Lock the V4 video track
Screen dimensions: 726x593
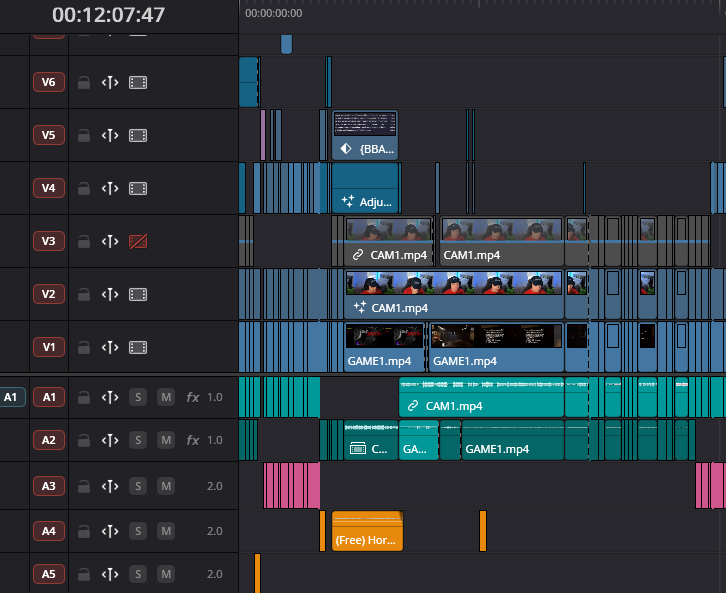(84, 188)
